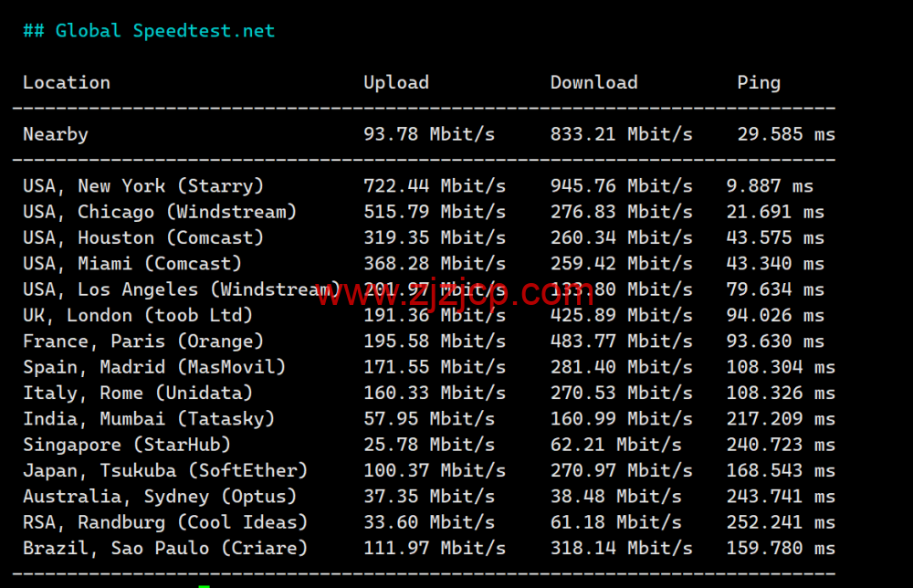This screenshot has width=913, height=588.
Task: Click Nearby ping value 29.585 ms
Action: tap(786, 134)
